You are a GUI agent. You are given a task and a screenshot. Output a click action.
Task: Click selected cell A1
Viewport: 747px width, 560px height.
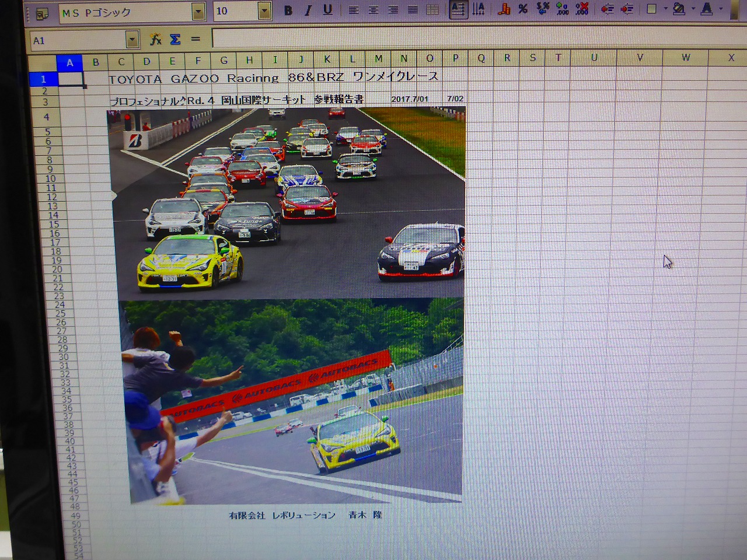(x=71, y=79)
